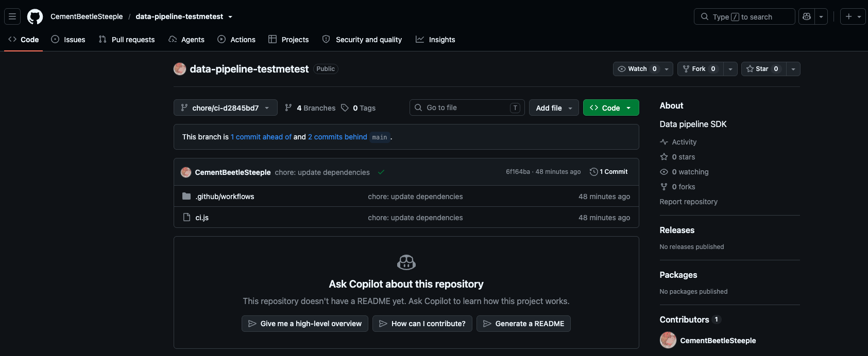868x356 pixels.
Task: View the 4 Branches list
Action: point(310,108)
